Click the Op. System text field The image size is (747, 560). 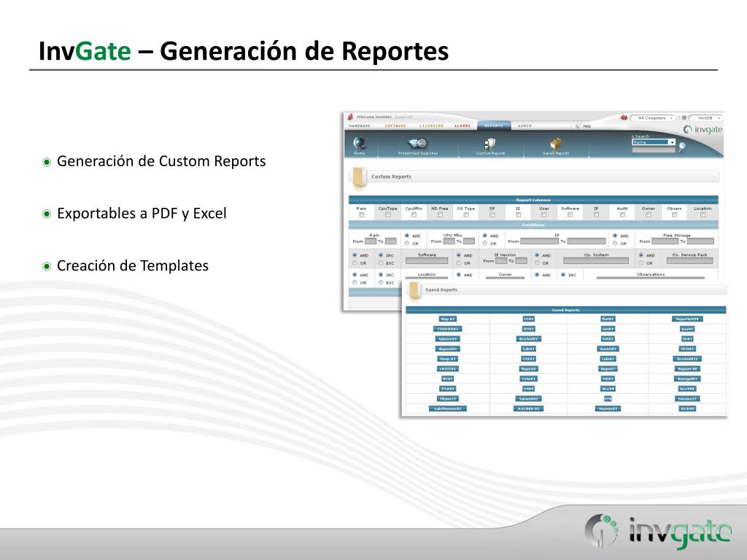click(x=595, y=261)
